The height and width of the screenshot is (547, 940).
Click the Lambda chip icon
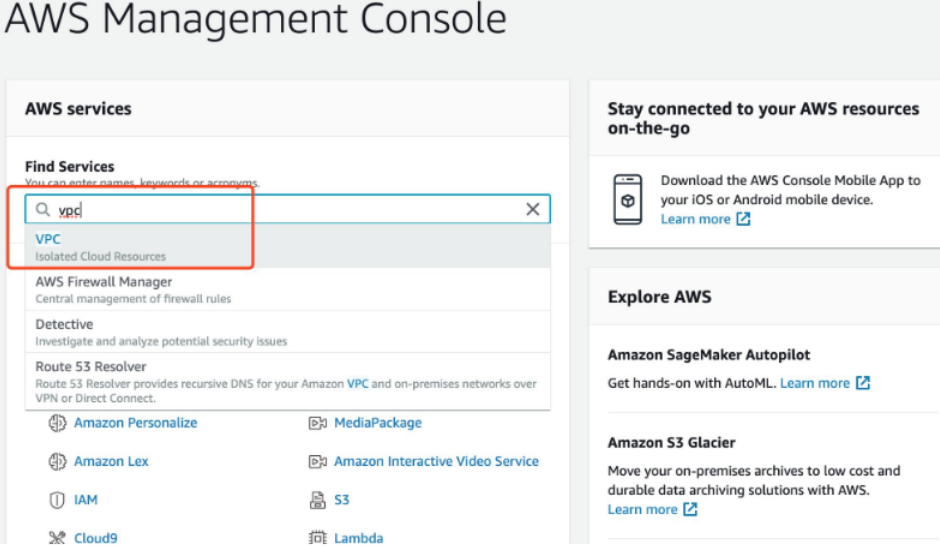[317, 538]
